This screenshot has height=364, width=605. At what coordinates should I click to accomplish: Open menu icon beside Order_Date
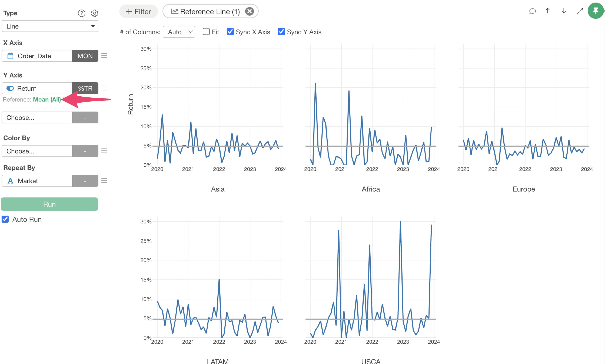(x=104, y=56)
